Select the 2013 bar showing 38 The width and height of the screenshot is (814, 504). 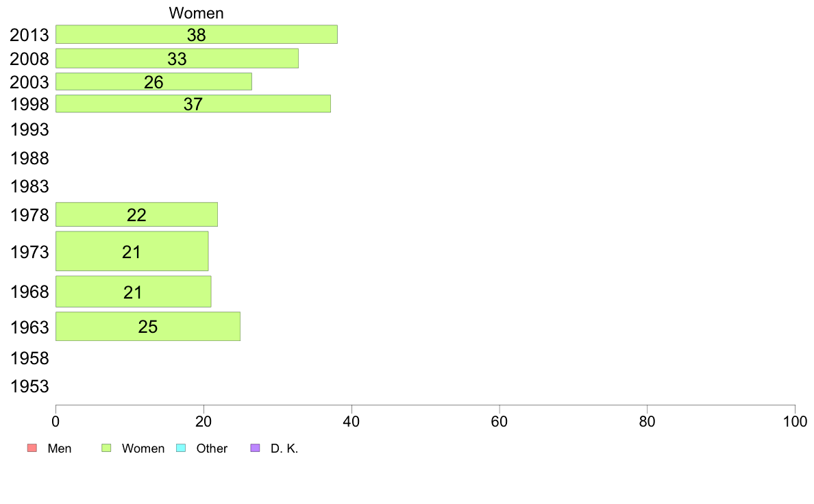pos(196,34)
